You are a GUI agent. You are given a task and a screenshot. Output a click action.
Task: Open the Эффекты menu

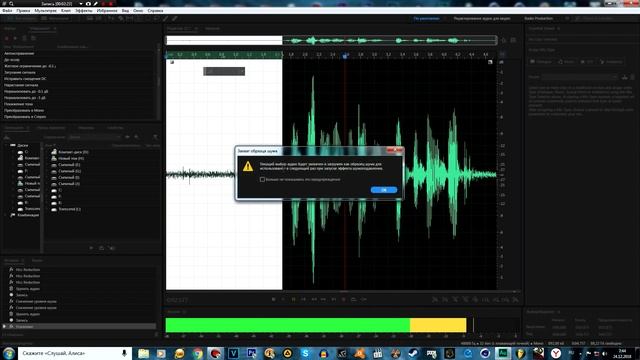[84, 11]
